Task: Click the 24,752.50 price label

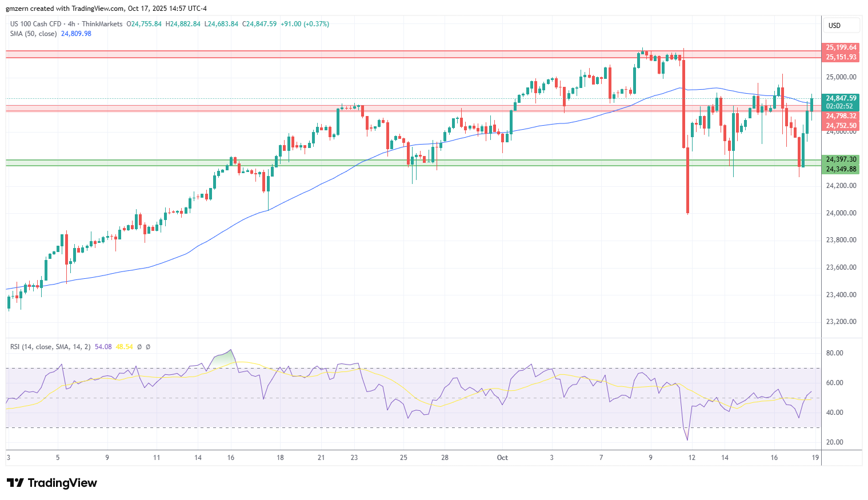Action: [x=841, y=126]
